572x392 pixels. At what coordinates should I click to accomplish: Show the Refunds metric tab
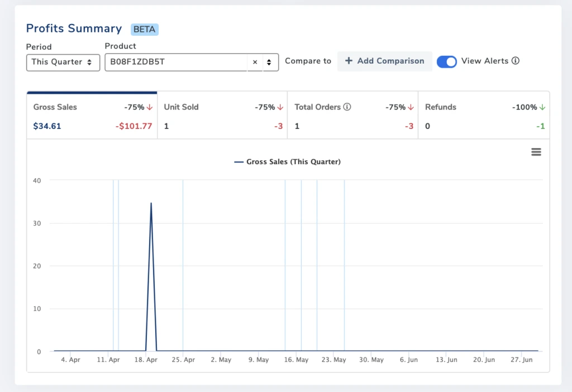point(484,116)
